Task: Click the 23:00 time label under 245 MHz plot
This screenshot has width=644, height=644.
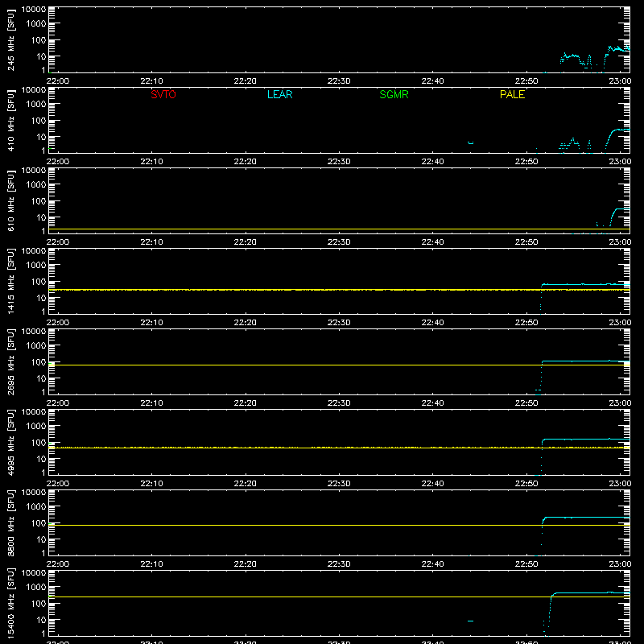Action: coord(620,81)
